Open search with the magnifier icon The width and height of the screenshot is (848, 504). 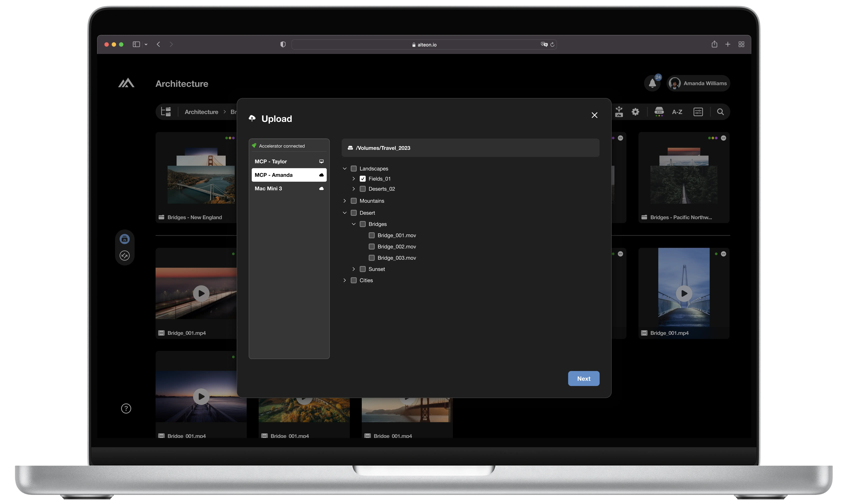point(720,112)
